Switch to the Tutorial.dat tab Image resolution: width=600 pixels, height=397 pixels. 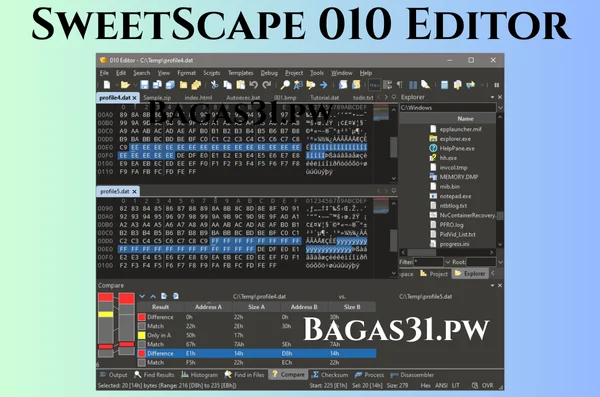[324, 98]
